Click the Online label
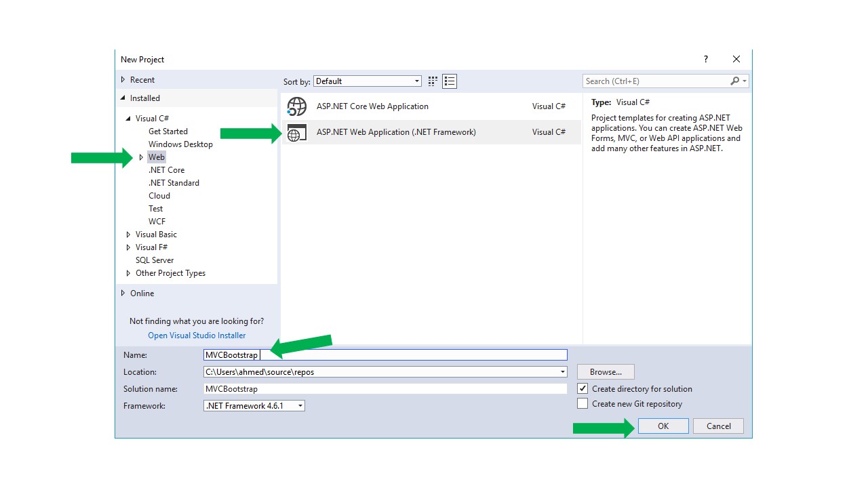This screenshot has width=868, height=488. (x=142, y=293)
